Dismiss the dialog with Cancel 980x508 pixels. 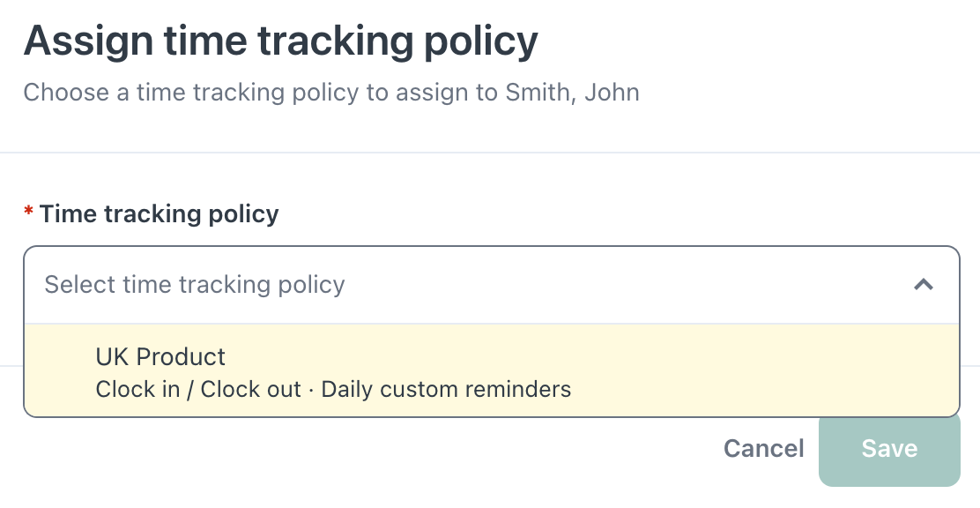click(764, 449)
